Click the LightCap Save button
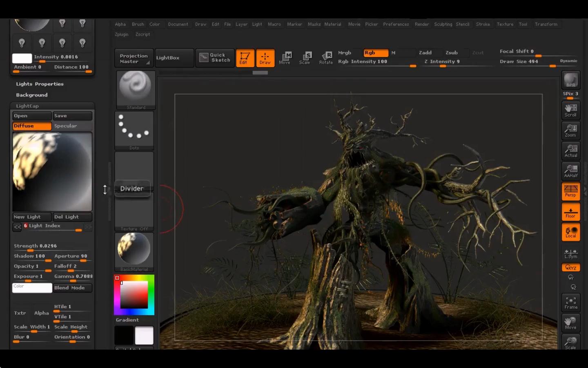Viewport: 588px width, 368px height. click(72, 116)
